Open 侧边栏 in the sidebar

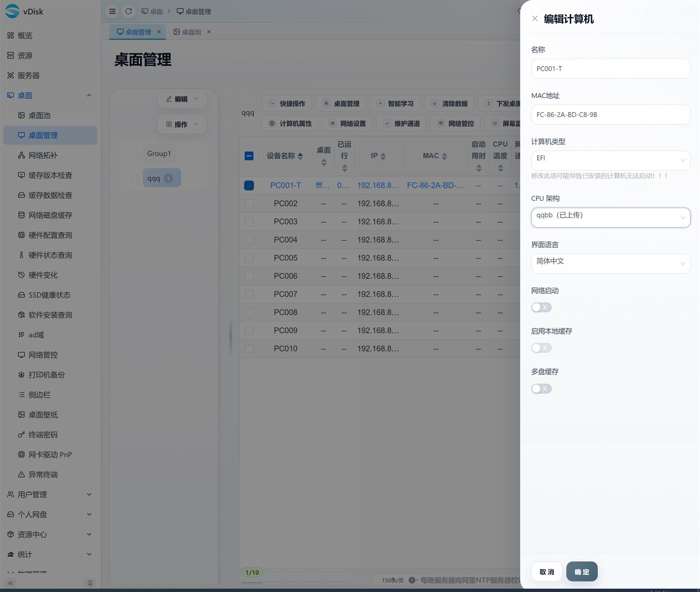(x=50, y=394)
